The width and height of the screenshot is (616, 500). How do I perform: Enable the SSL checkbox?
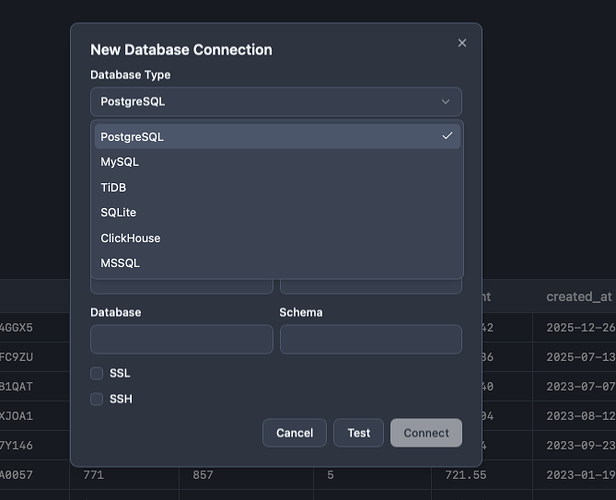[x=97, y=373]
